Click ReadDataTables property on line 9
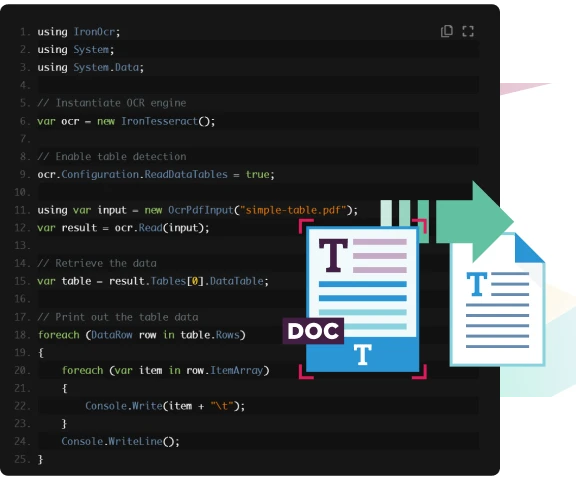576x480 pixels. click(186, 174)
